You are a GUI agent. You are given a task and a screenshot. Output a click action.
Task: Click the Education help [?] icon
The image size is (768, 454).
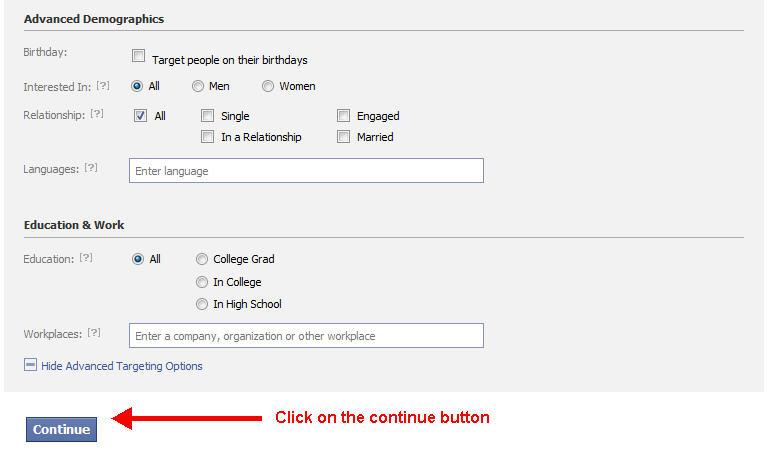click(x=86, y=258)
